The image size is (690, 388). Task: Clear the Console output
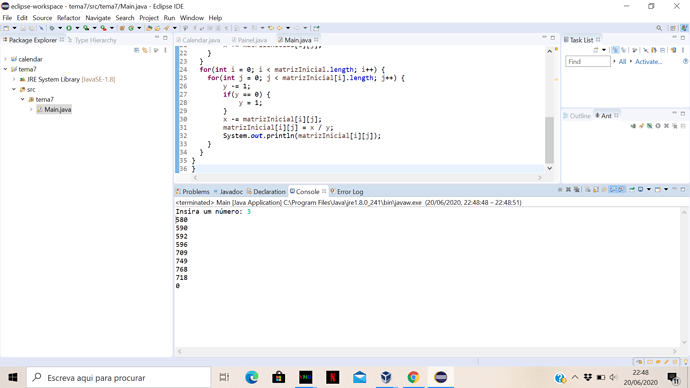pos(587,190)
